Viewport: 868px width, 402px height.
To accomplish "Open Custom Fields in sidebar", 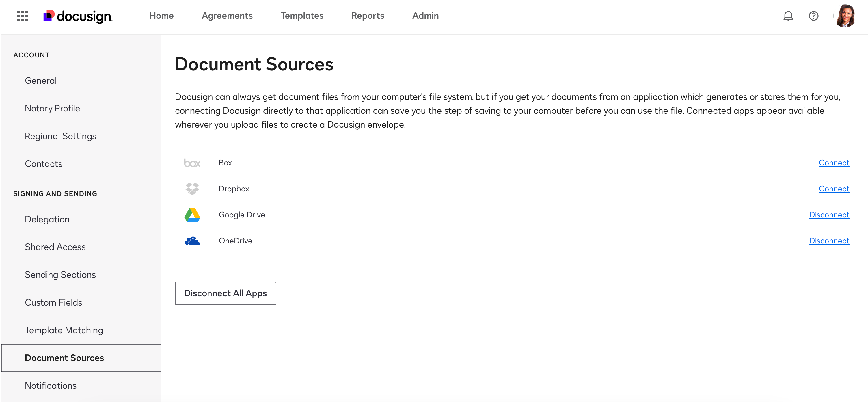I will click(x=54, y=302).
